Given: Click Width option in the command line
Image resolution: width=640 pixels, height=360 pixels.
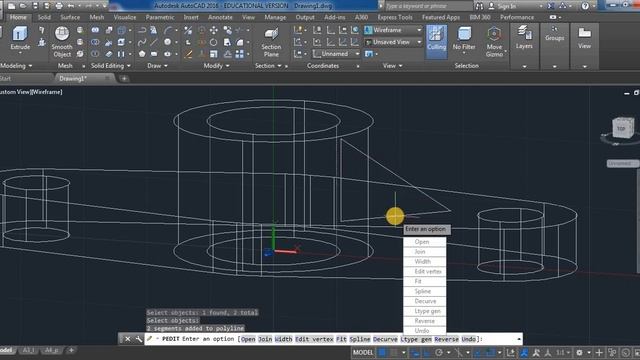Looking at the screenshot, I should click(283, 339).
